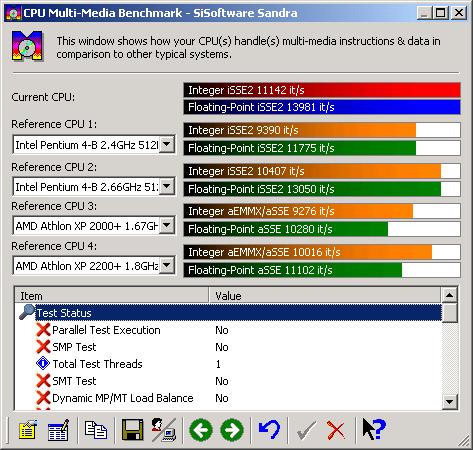The image size is (473, 450).
Task: Click the blue Floating-Point iSSE2 13981 it/s bar
Action: 322,107
